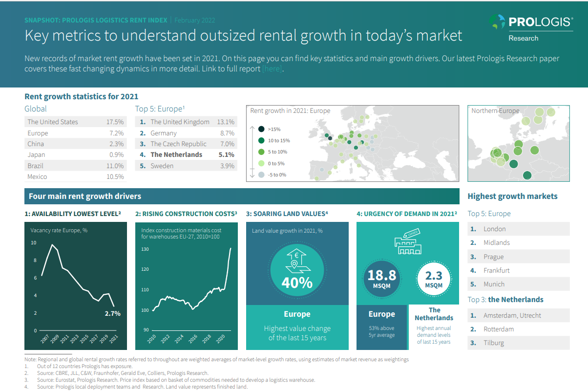Image resolution: width=588 pixels, height=392 pixels.
Task: Click the Top 3: the Netherlands heading
Action: pyautogui.click(x=505, y=300)
